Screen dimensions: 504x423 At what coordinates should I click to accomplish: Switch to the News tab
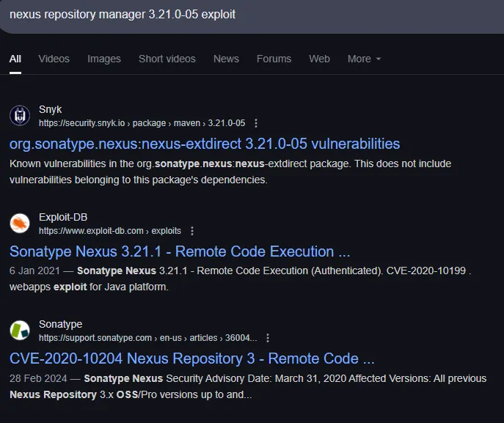pyautogui.click(x=226, y=59)
